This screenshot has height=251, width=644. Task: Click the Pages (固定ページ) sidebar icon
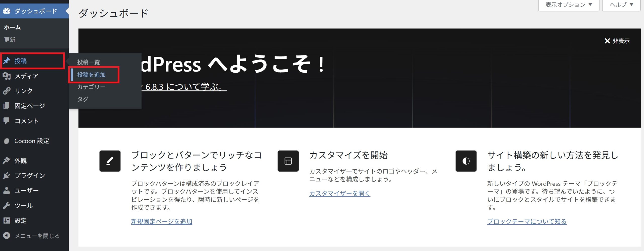7,106
